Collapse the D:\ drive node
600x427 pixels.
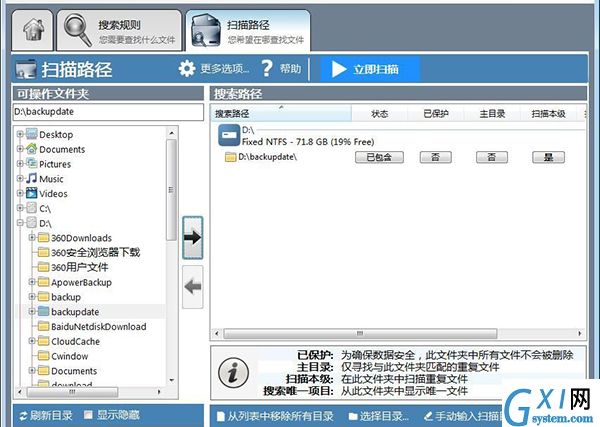click(x=20, y=223)
